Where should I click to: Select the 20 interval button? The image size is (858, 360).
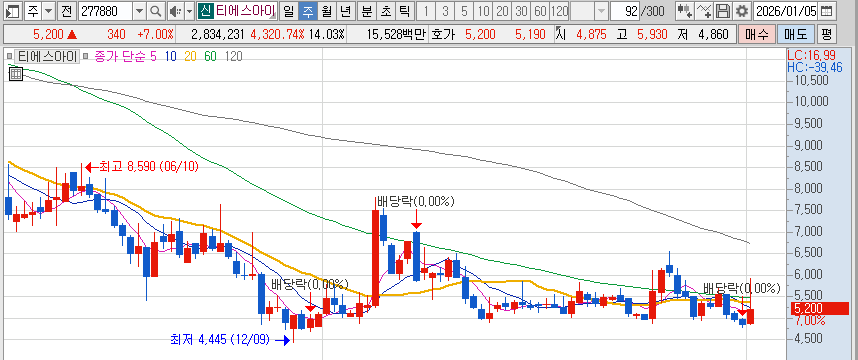pyautogui.click(x=502, y=10)
